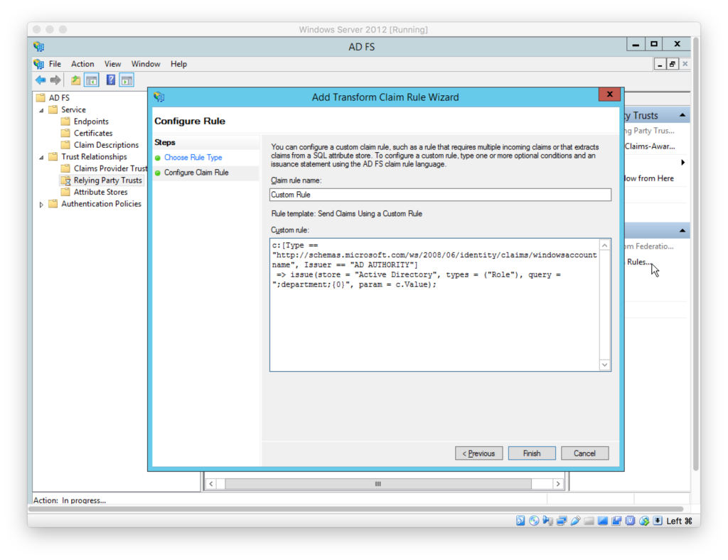The width and height of the screenshot is (728, 560).
Task: Click AD FS icon in window title bar
Action: click(39, 46)
